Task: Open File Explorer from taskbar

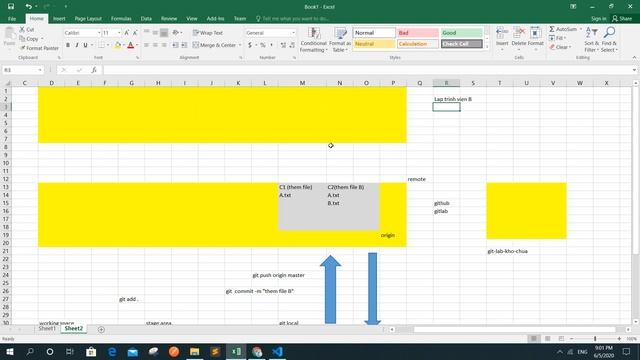Action: tap(194, 351)
